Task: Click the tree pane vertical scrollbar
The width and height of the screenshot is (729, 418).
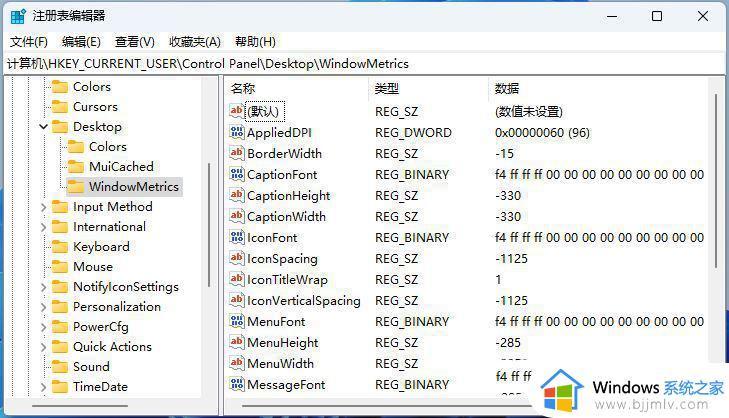Action: (x=209, y=225)
